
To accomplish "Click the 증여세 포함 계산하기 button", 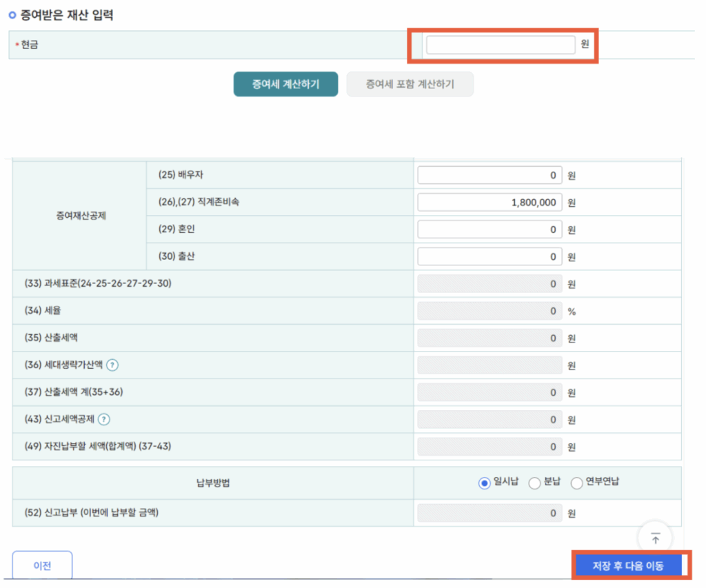I will point(410,84).
